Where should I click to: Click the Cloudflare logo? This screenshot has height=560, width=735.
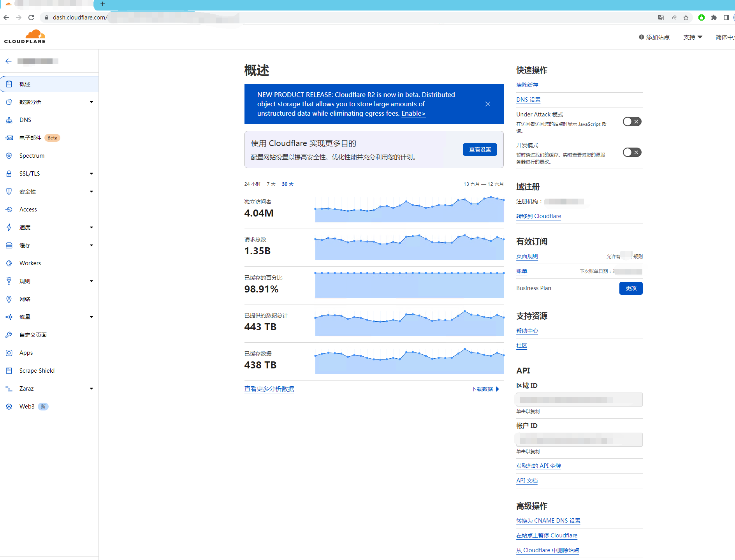25,37
